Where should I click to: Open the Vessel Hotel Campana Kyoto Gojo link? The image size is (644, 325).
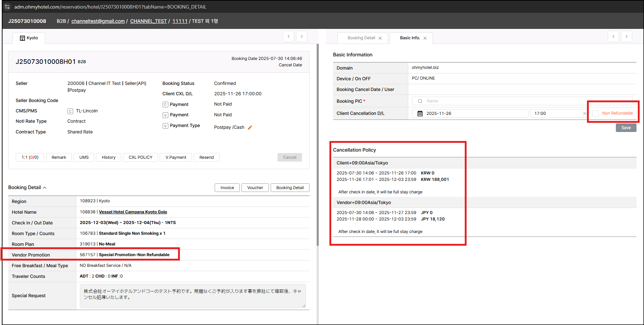pyautogui.click(x=133, y=212)
